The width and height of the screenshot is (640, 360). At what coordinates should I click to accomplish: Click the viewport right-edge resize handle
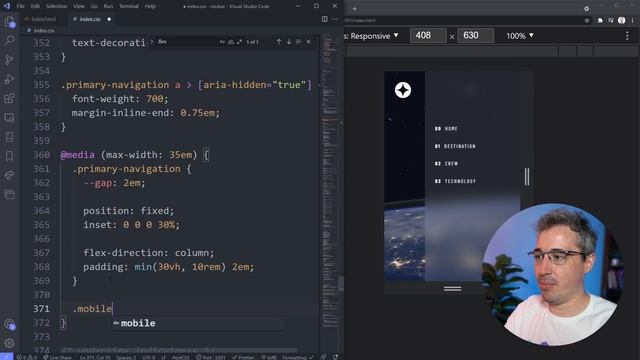pyautogui.click(x=527, y=177)
